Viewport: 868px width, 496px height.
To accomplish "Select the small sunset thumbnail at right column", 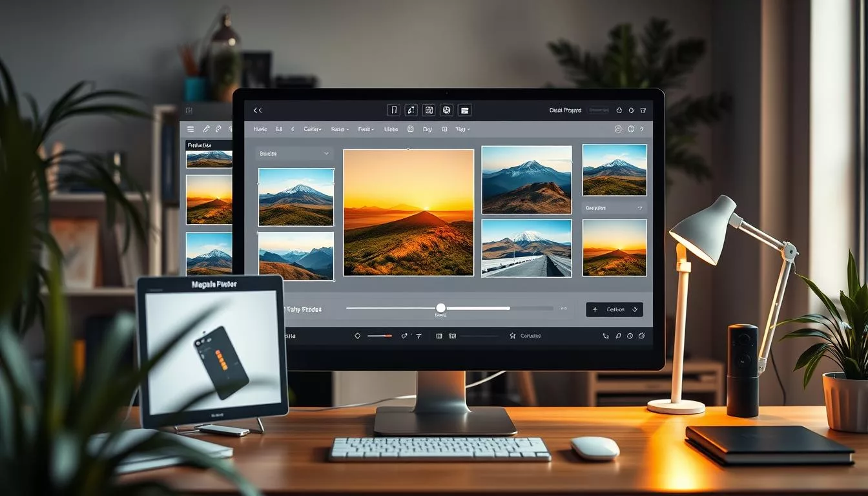I will [614, 248].
